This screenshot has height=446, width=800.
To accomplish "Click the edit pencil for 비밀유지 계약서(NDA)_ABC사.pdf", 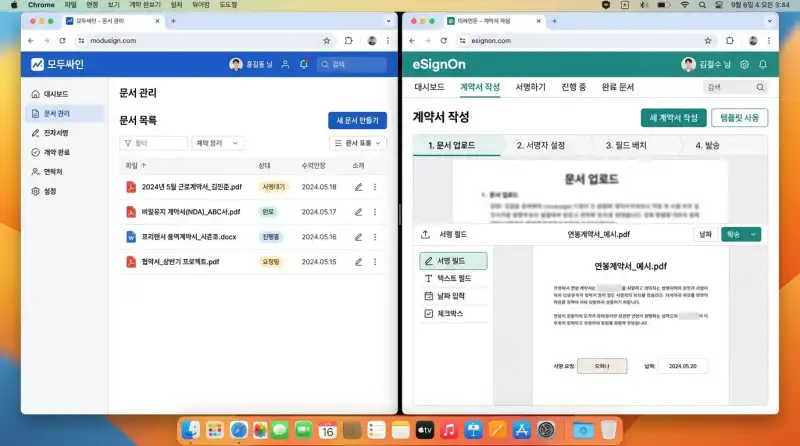I will pos(358,212).
